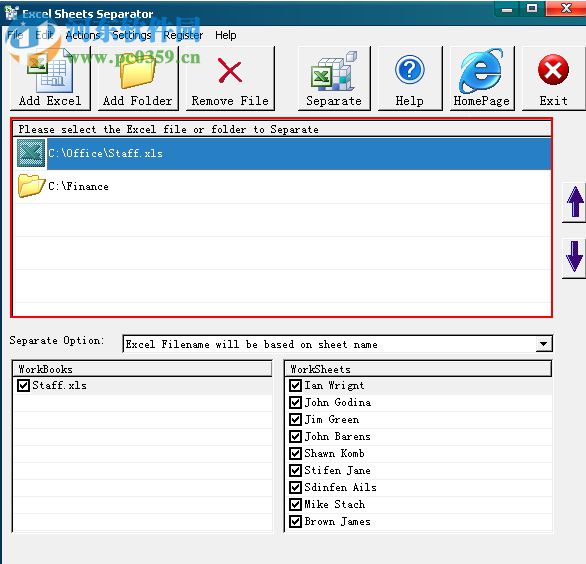Toggle the Stifen Jane worksheet checkbox

click(x=295, y=470)
